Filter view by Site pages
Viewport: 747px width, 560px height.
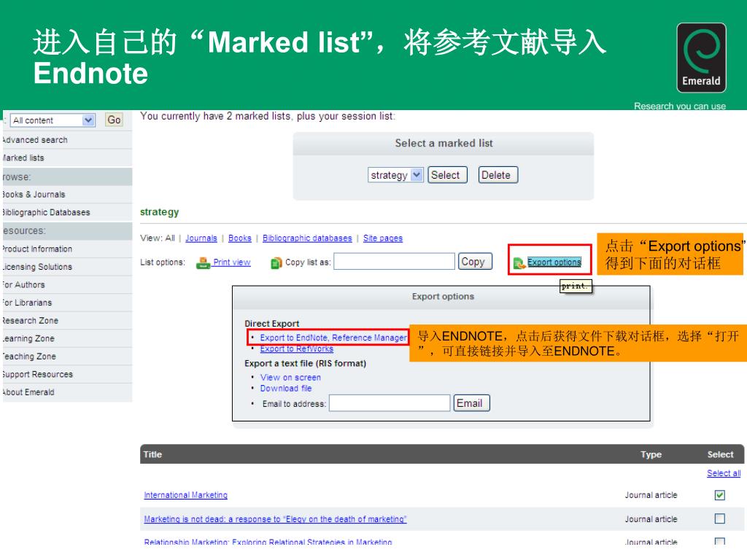382,238
